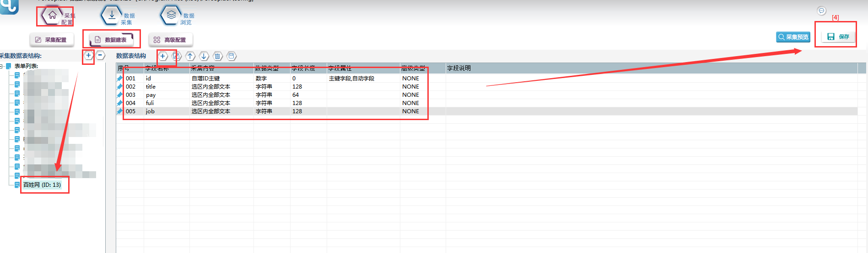The image size is (868, 253).
Task: Select the title field name cell
Action: pyautogui.click(x=167, y=87)
